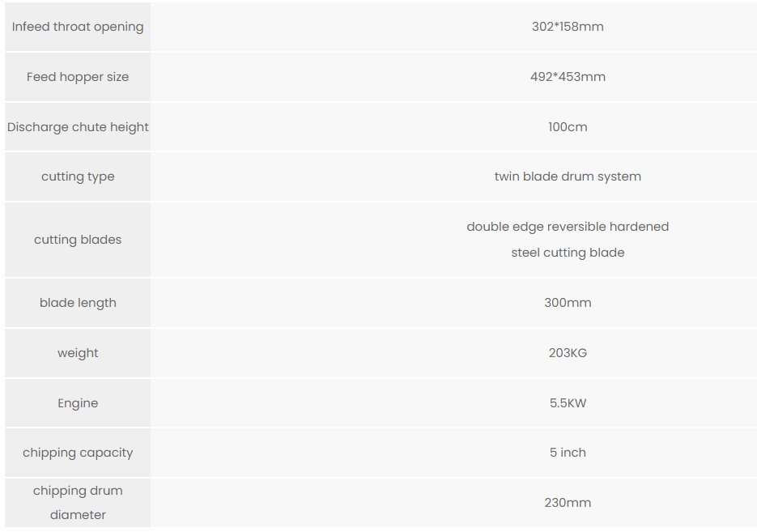Screen dimensions: 757x532
Task: Select the 5.5KW engine value
Action: point(568,403)
